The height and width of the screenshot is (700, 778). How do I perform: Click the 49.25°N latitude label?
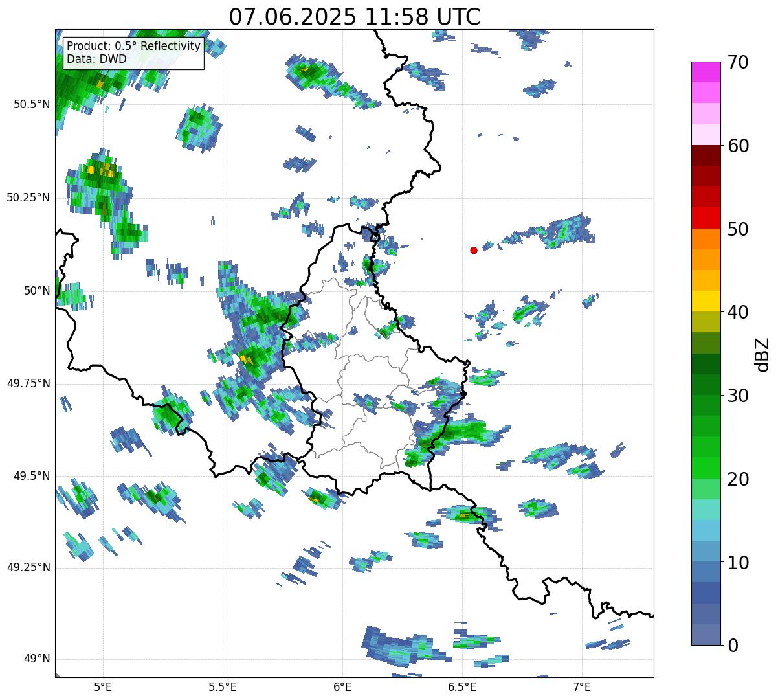(x=28, y=567)
